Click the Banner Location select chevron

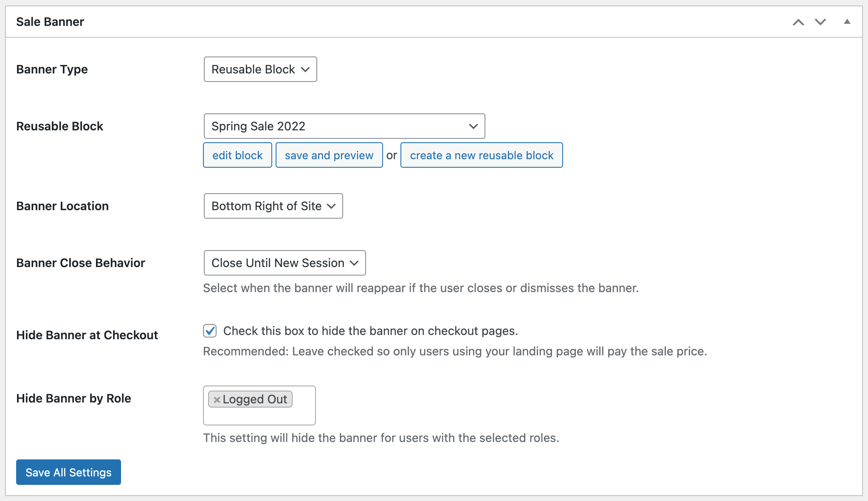pos(332,206)
